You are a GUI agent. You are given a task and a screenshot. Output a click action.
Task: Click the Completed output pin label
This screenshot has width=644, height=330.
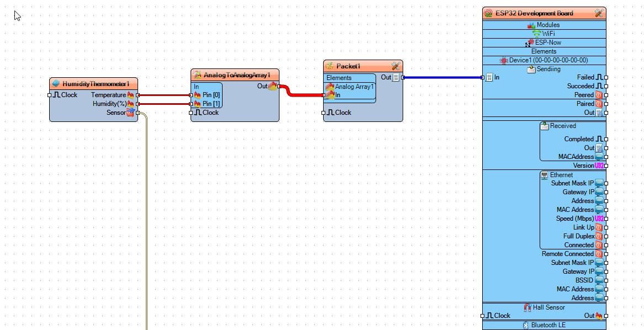coord(579,139)
